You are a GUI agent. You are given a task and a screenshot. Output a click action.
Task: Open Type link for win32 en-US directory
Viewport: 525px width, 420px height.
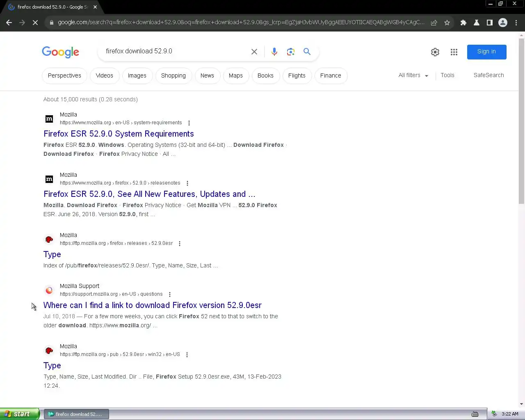(x=52, y=365)
